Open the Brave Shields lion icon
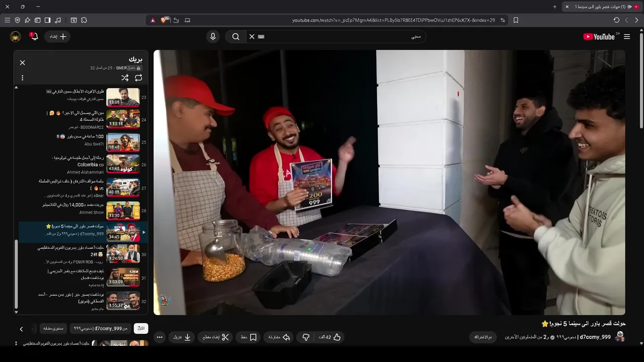Image resolution: width=644 pixels, height=362 pixels. point(164,20)
